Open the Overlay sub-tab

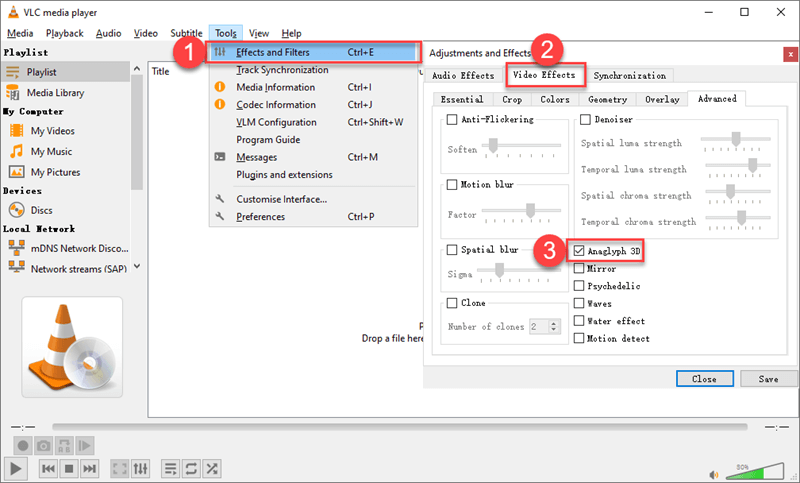tap(662, 99)
